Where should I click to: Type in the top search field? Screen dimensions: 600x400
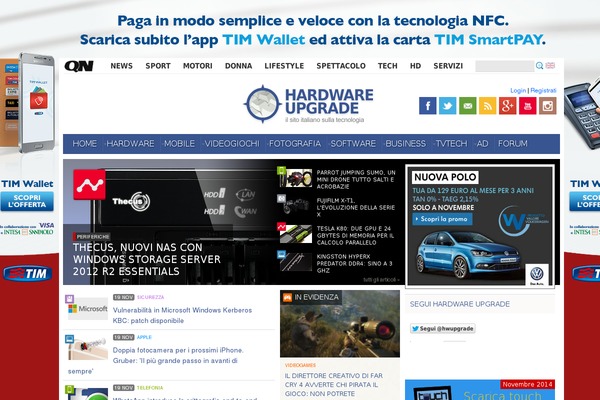point(504,66)
